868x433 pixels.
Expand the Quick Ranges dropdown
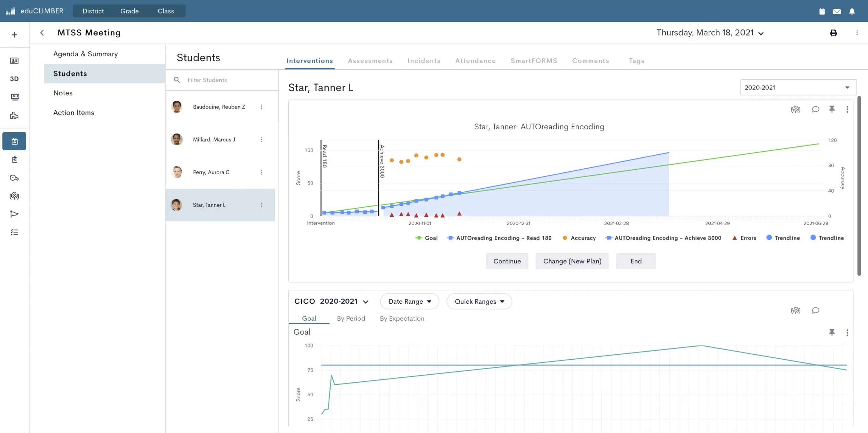pos(479,301)
